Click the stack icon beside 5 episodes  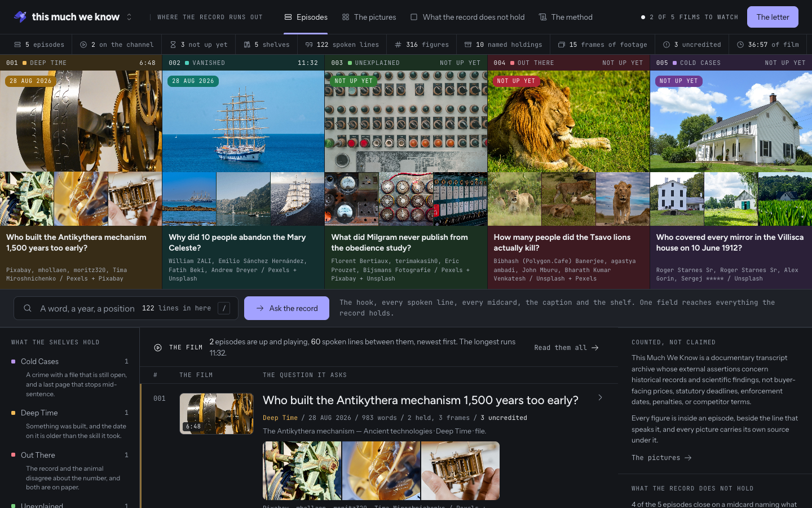coord(17,45)
